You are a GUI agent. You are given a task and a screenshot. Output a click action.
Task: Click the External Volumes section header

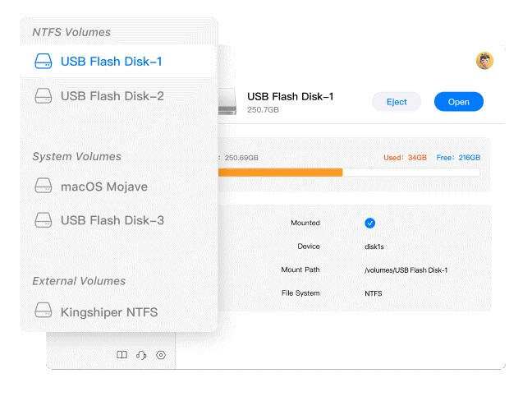(79, 281)
